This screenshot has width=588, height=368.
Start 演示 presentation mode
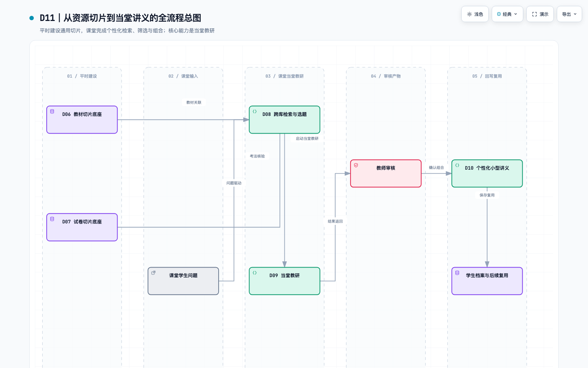tap(540, 14)
